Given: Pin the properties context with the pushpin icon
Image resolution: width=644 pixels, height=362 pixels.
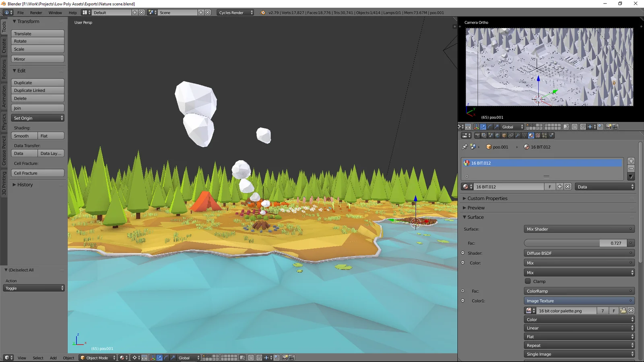Looking at the screenshot, I should coord(464,147).
